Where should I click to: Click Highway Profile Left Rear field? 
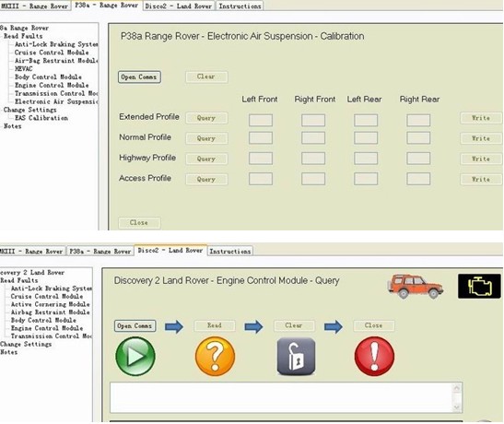click(x=366, y=159)
